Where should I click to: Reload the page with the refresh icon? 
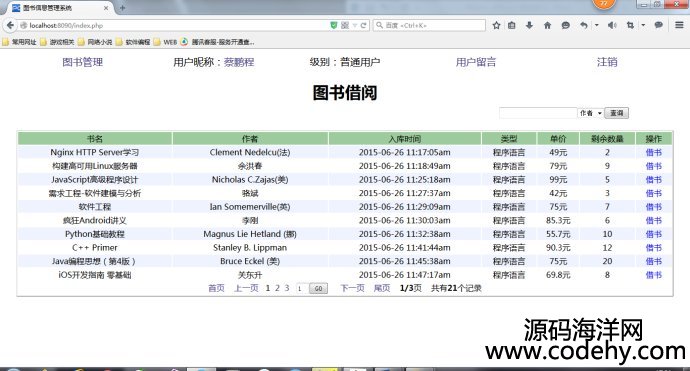point(363,26)
